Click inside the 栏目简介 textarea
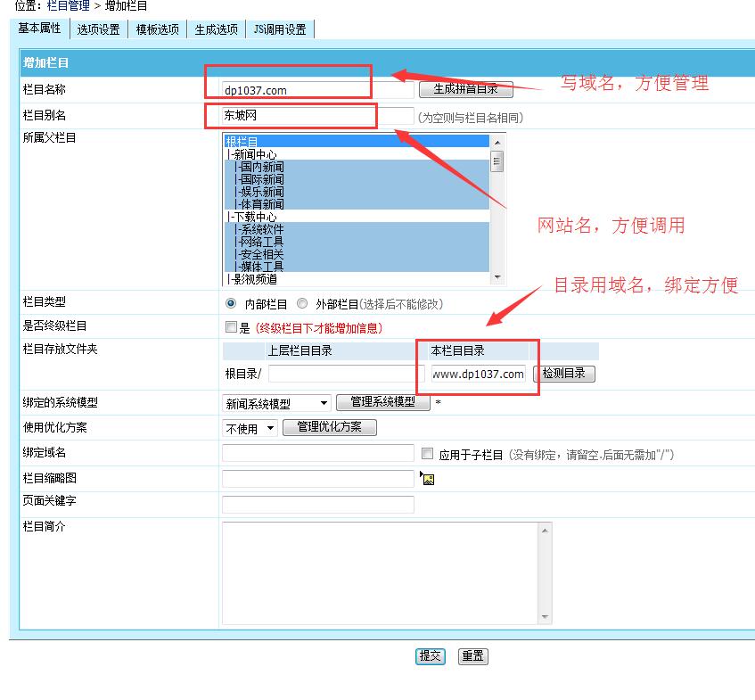Image resolution: width=755 pixels, height=700 pixels. pyautogui.click(x=381, y=572)
